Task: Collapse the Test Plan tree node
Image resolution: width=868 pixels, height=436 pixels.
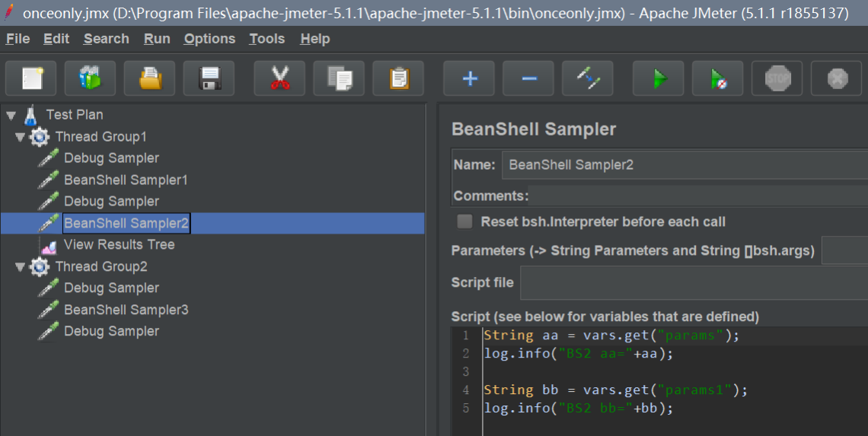Action: pos(11,116)
